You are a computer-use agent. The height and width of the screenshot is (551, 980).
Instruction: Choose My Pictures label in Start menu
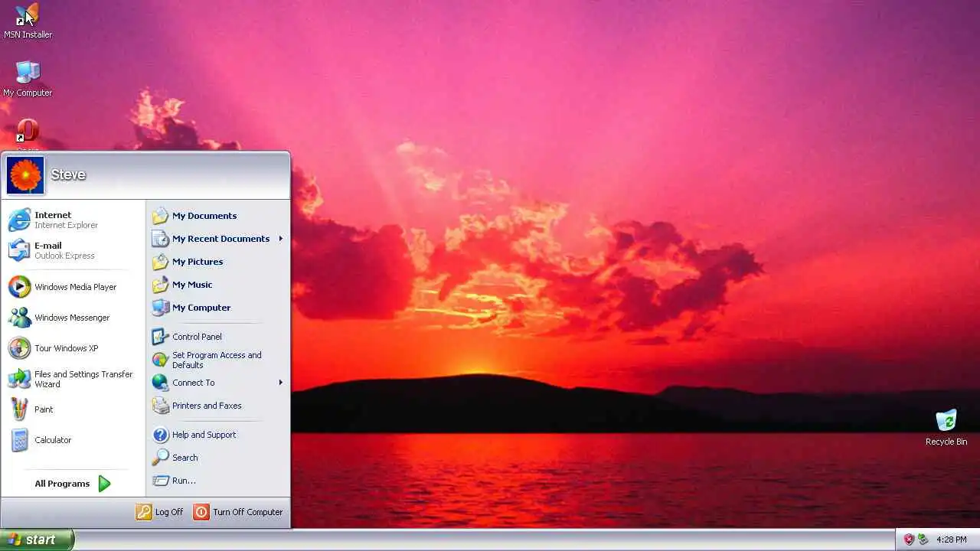click(198, 262)
